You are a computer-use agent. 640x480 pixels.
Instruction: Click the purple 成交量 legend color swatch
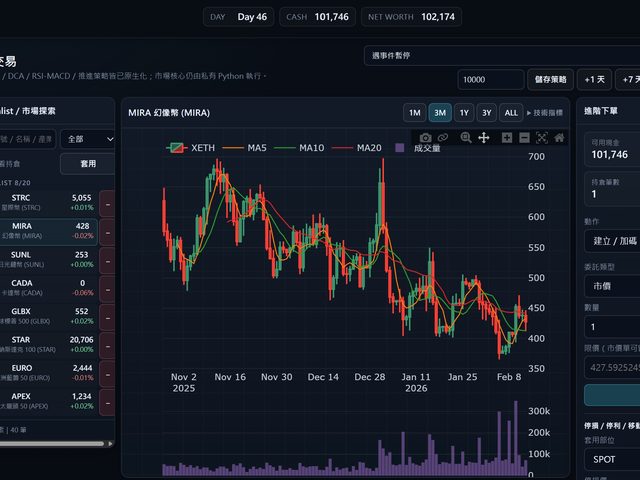[x=400, y=148]
